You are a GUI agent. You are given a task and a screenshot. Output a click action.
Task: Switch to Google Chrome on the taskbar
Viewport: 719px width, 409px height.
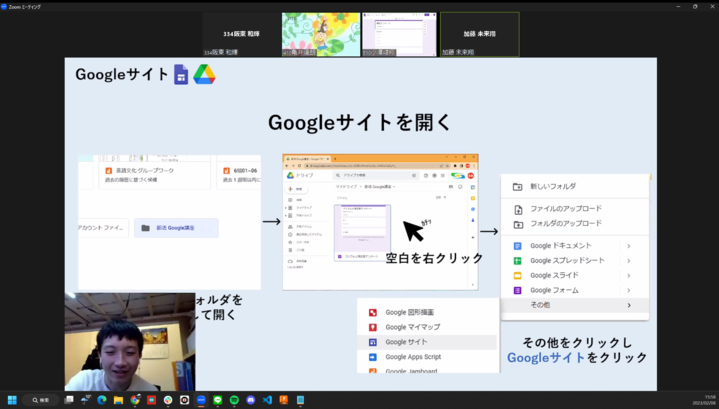135,400
